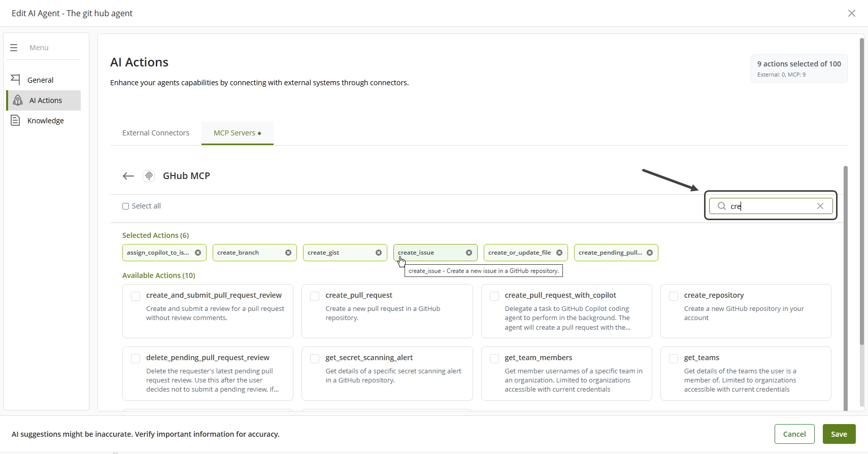This screenshot has height=454, width=868.
Task: Switch to External Connectors tab
Action: pos(155,133)
